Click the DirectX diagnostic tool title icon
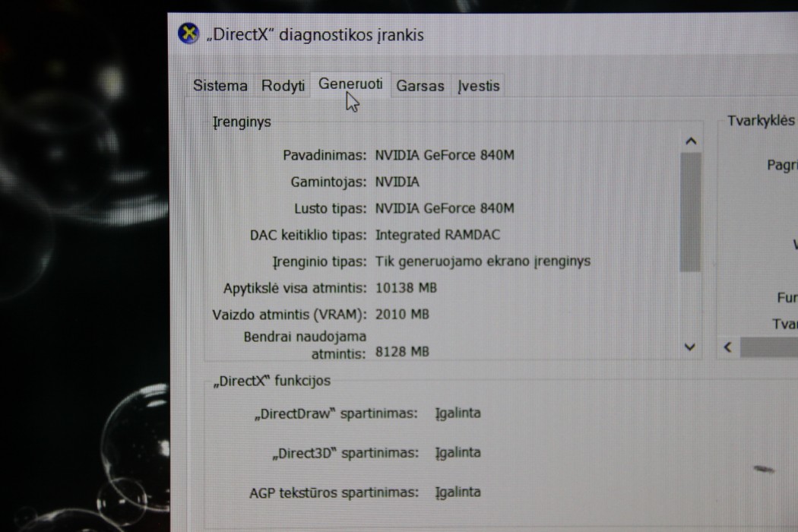This screenshot has height=532, width=798. point(188,33)
